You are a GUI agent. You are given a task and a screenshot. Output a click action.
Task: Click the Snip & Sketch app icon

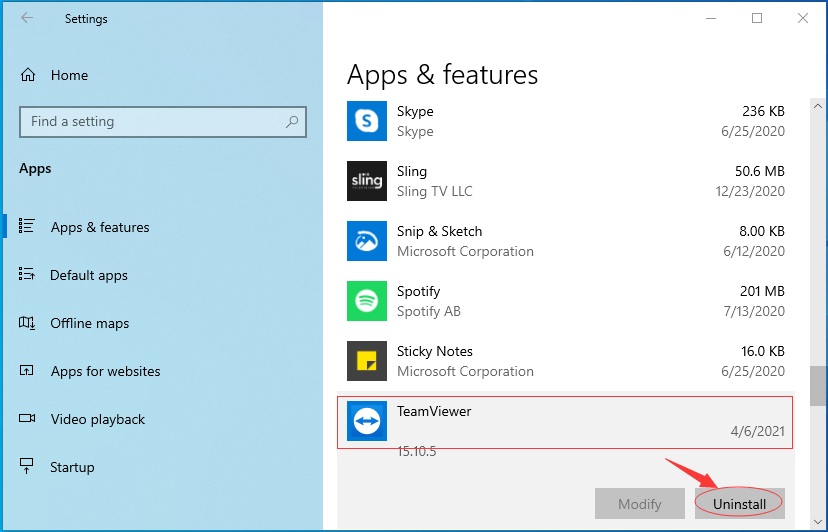366,241
